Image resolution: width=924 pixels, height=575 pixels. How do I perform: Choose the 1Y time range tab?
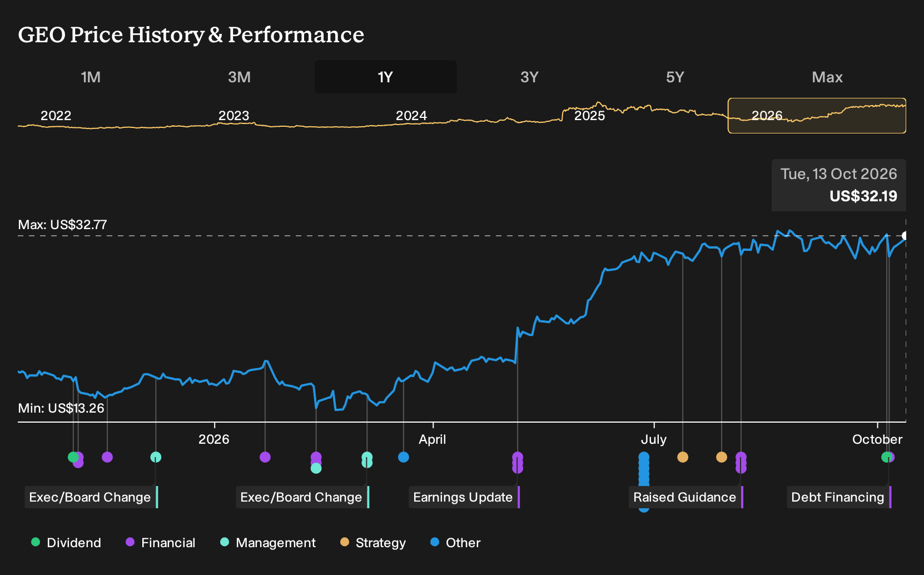click(386, 77)
